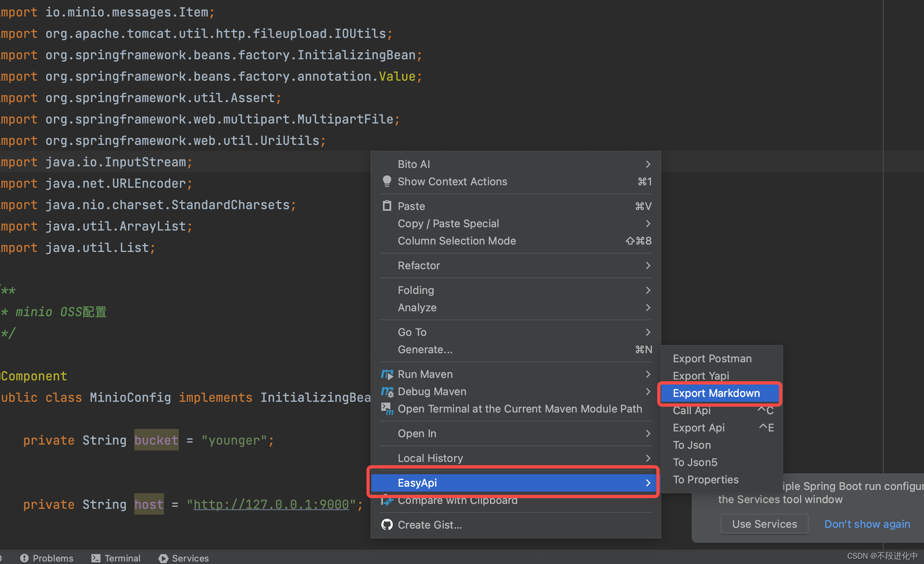Click the lightbulb Show Context Actions icon
924x564 pixels.
coord(387,181)
